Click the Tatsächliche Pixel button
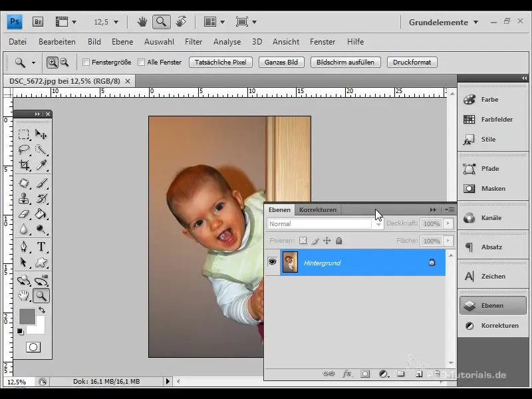532x399 pixels. 221,63
